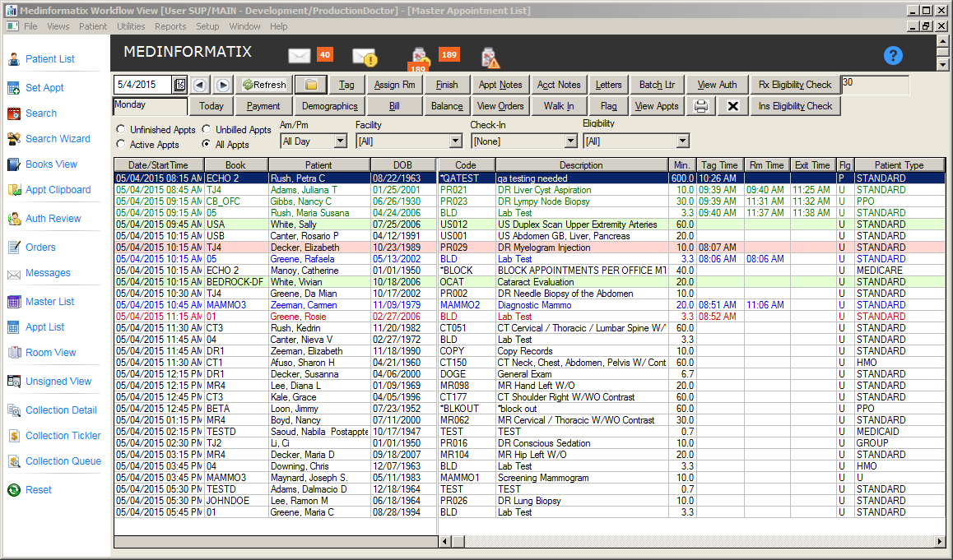The image size is (953, 560).
Task: Go to previous day arrow button
Action: (200, 85)
